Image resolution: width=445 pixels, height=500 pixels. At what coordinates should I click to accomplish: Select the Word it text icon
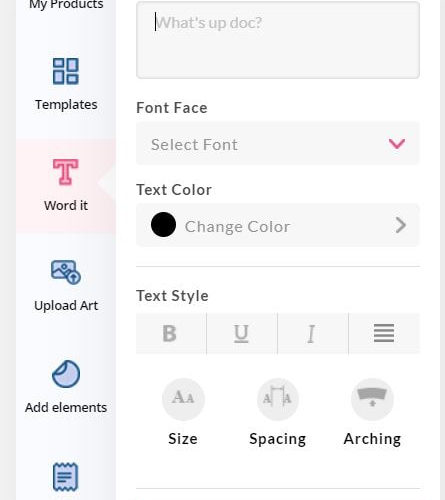[x=66, y=172]
